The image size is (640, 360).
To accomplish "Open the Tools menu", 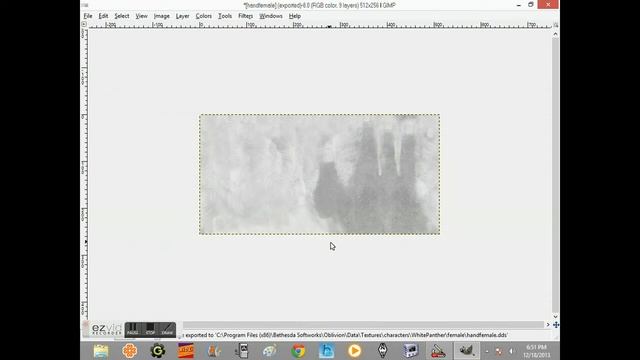I will 225,16.
